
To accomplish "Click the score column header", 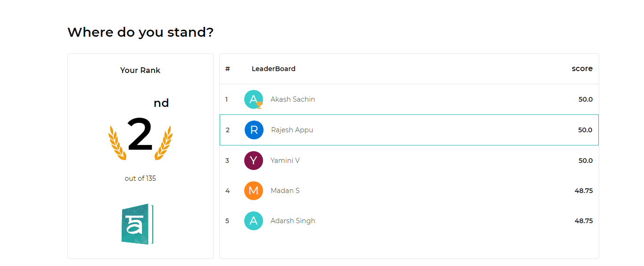I will tap(582, 69).
